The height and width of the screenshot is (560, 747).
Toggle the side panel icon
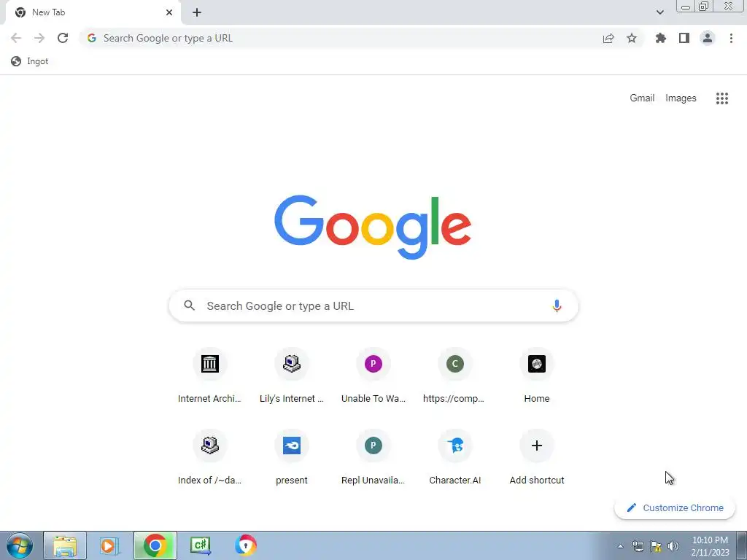[684, 38]
